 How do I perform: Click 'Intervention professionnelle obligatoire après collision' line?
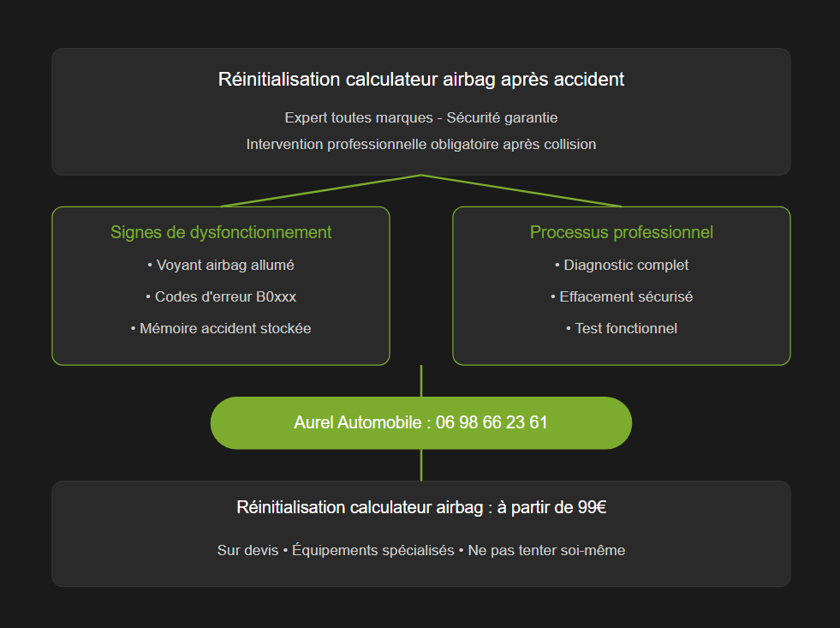pyautogui.click(x=420, y=144)
